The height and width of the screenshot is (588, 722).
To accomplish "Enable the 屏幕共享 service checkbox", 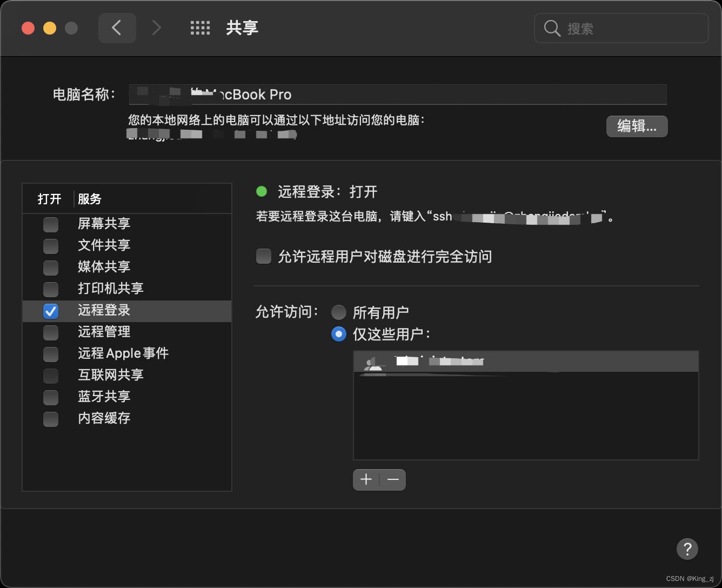I will (x=51, y=224).
